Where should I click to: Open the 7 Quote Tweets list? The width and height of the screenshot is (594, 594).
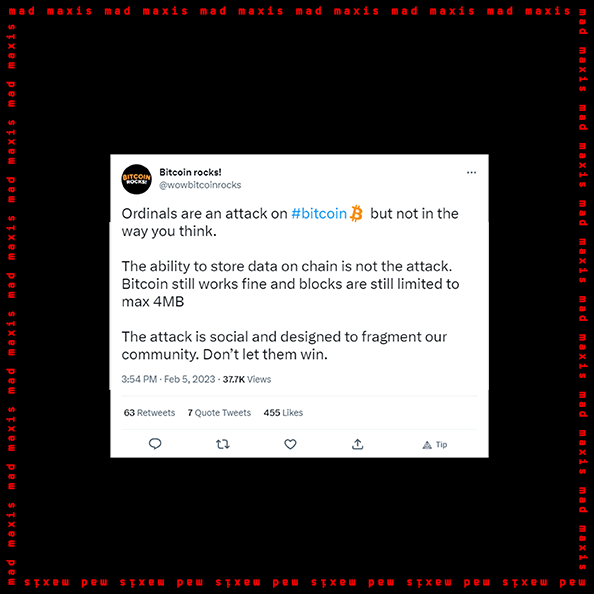click(x=219, y=413)
